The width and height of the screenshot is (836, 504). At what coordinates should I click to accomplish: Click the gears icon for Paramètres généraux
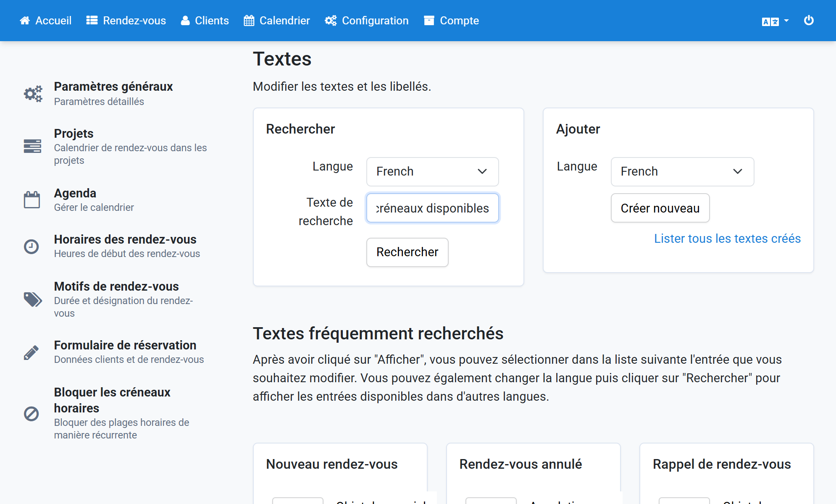click(x=33, y=94)
